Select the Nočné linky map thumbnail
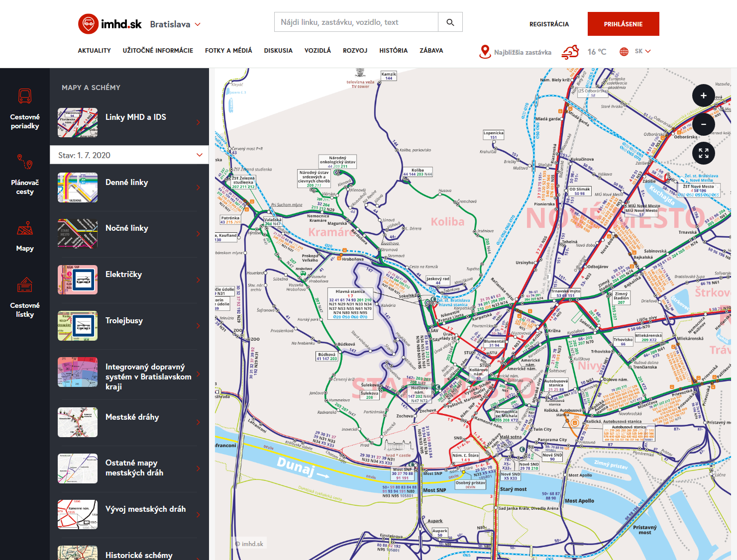 78,233
